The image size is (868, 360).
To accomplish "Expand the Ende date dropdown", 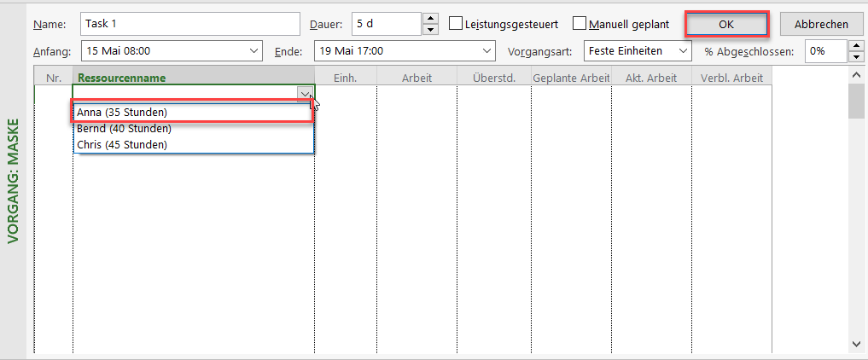I will 488,51.
